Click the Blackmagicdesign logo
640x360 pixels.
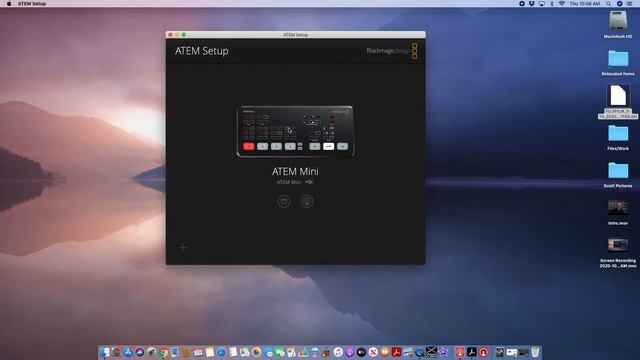[392, 51]
